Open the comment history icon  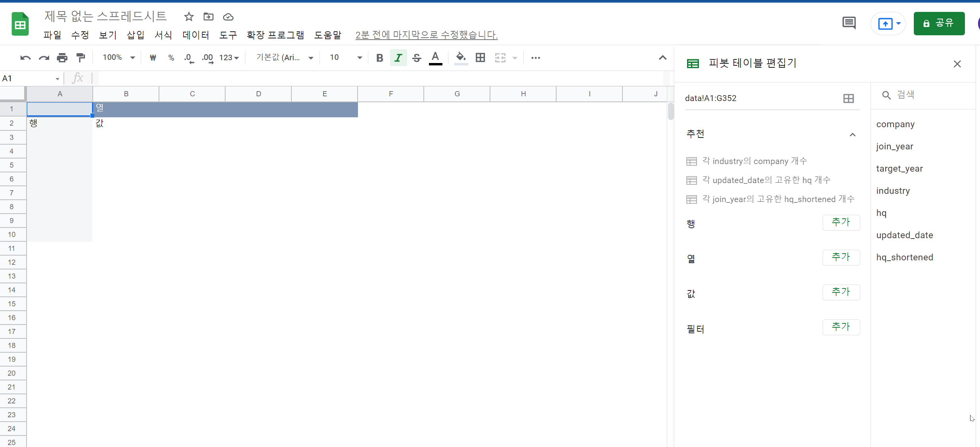(x=849, y=23)
